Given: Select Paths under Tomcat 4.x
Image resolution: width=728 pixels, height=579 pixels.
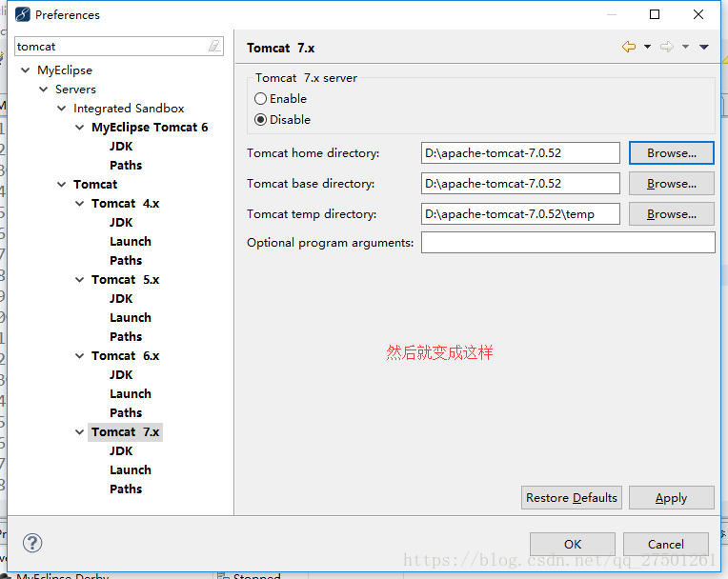Looking at the screenshot, I should click(x=126, y=260).
